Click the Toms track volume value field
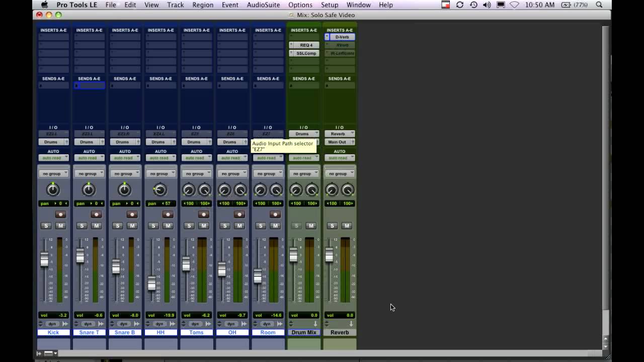This screenshot has width=644, height=362. (196, 315)
